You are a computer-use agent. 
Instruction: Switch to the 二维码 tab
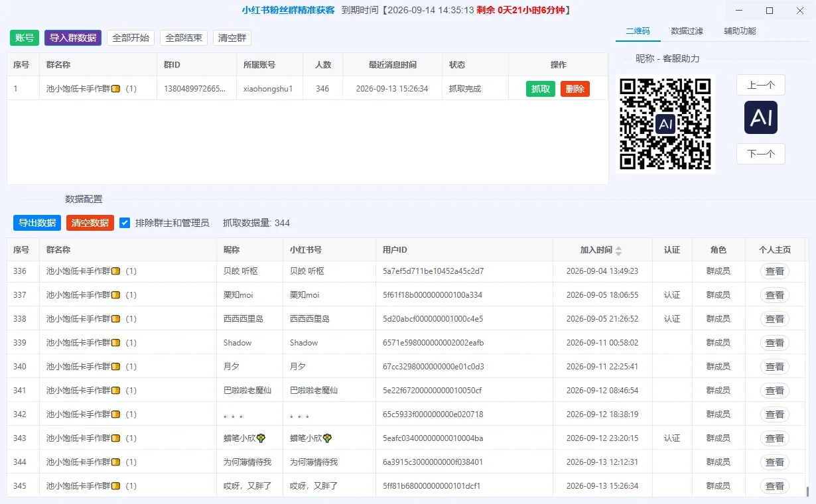click(638, 31)
